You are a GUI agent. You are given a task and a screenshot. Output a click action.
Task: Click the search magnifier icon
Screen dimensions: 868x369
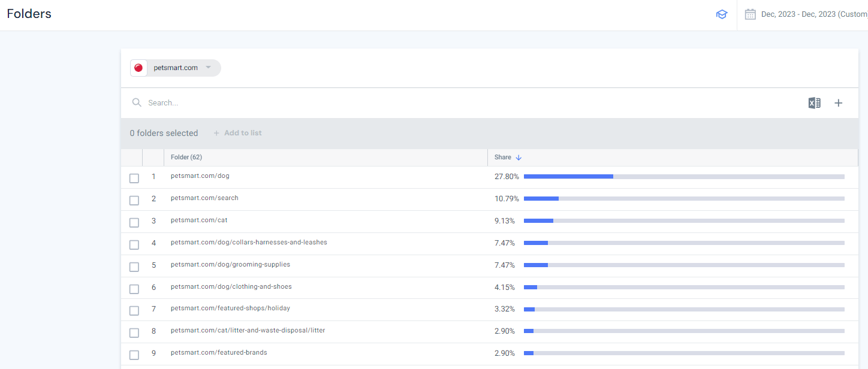tap(137, 102)
